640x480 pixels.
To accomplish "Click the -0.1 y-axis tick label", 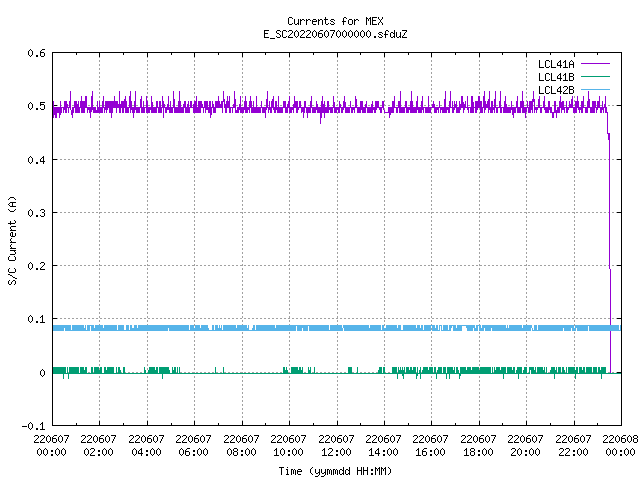I will click(x=33, y=426).
